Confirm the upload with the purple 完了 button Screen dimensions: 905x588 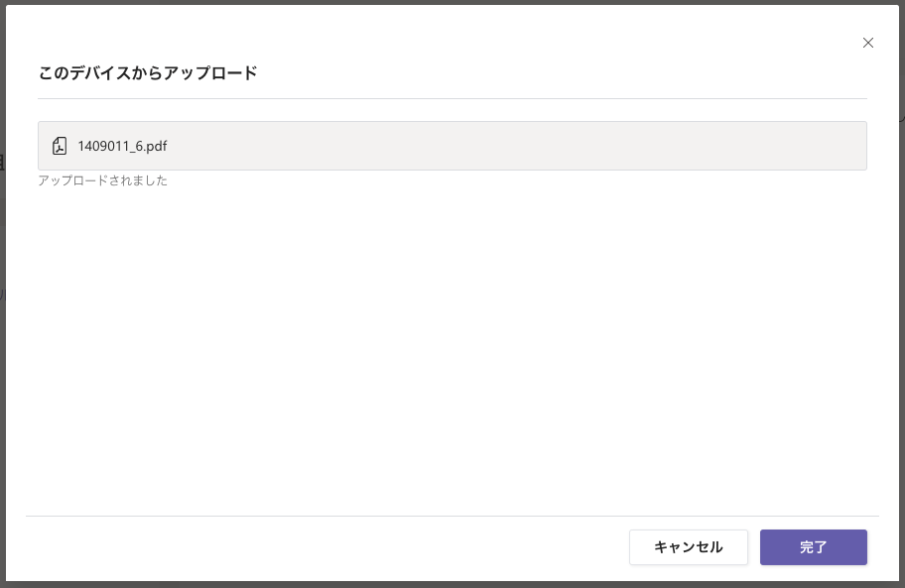click(x=814, y=547)
